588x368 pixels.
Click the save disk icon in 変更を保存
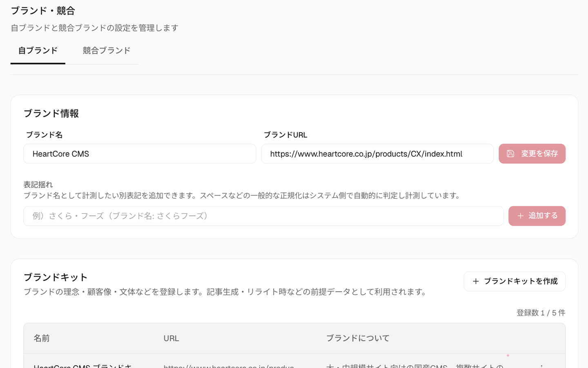[510, 154]
